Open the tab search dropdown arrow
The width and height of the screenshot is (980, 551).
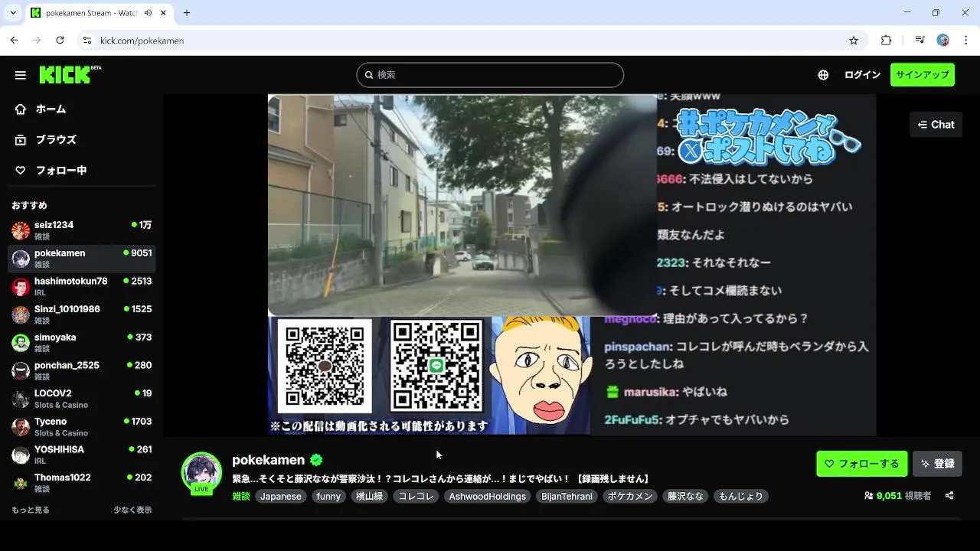pos(13,13)
